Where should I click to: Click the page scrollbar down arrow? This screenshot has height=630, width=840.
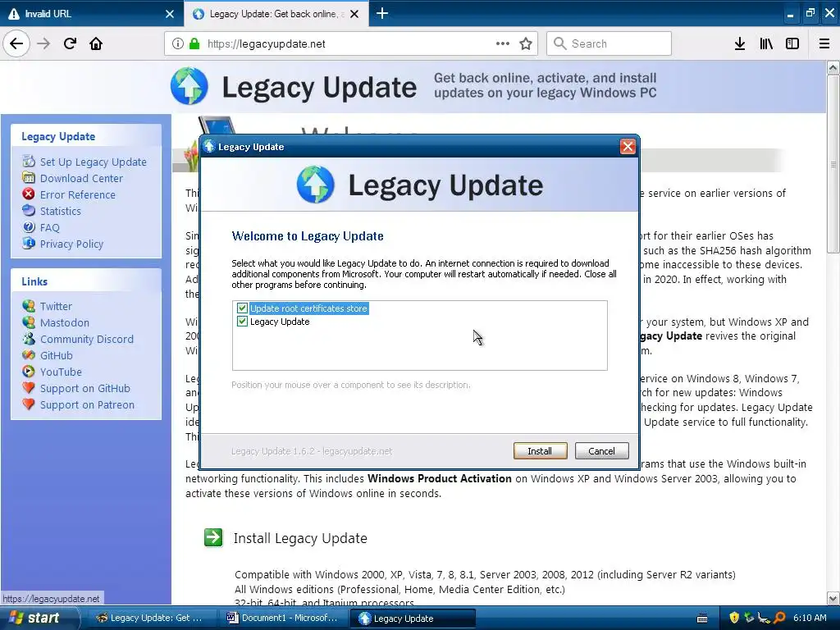[x=833, y=598]
